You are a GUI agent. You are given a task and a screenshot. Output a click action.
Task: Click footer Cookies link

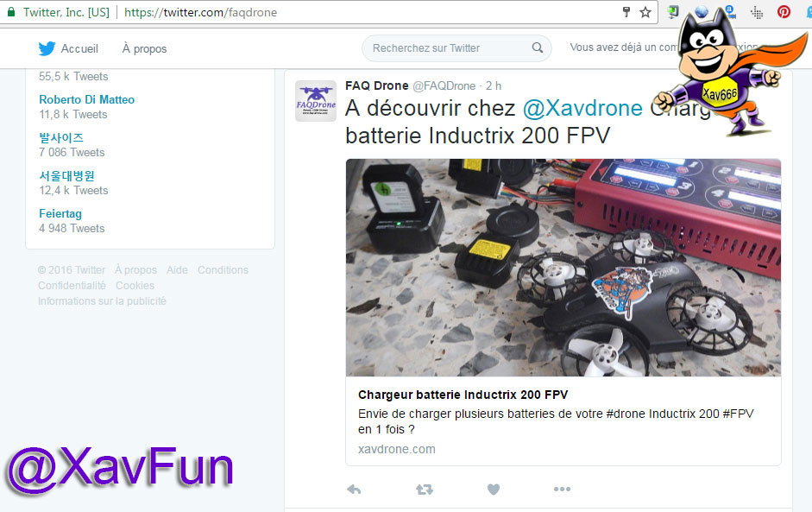click(135, 286)
